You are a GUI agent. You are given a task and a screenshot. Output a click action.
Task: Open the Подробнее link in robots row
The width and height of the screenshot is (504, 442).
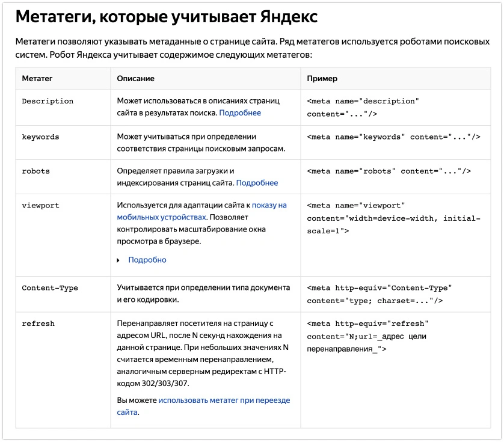(257, 183)
